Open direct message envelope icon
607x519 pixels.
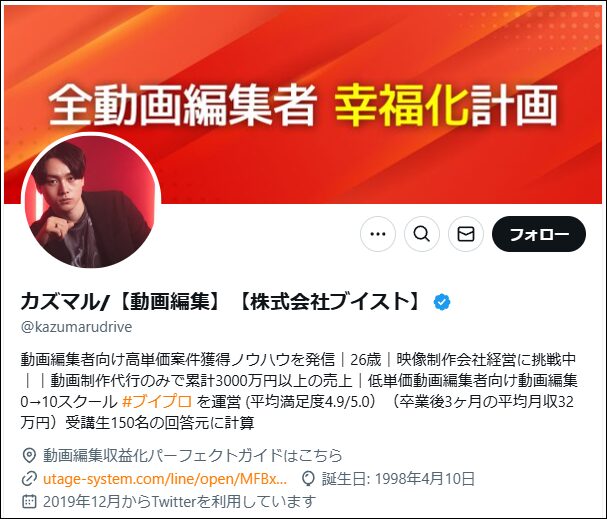coord(466,234)
